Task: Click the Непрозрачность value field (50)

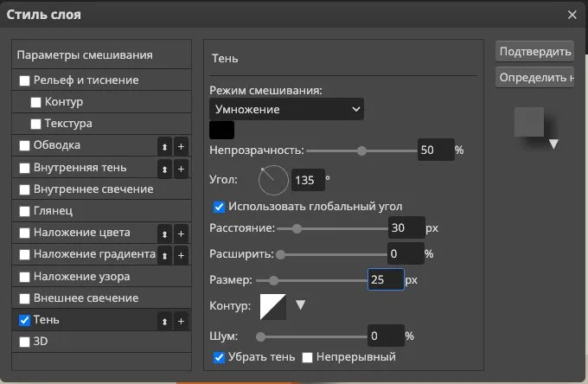Action: click(x=436, y=150)
